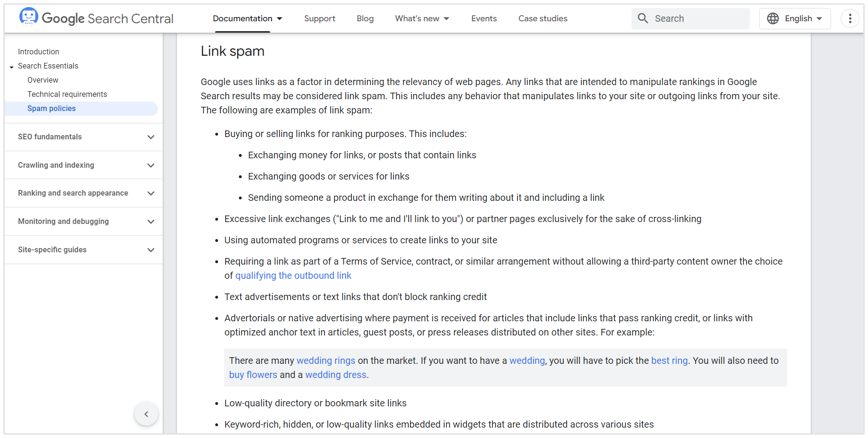Expand Ranking and search appearance chevron
868x438 pixels.
pyautogui.click(x=151, y=193)
